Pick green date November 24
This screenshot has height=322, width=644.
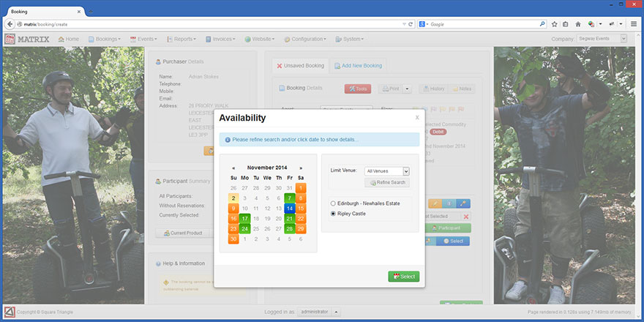(x=244, y=229)
